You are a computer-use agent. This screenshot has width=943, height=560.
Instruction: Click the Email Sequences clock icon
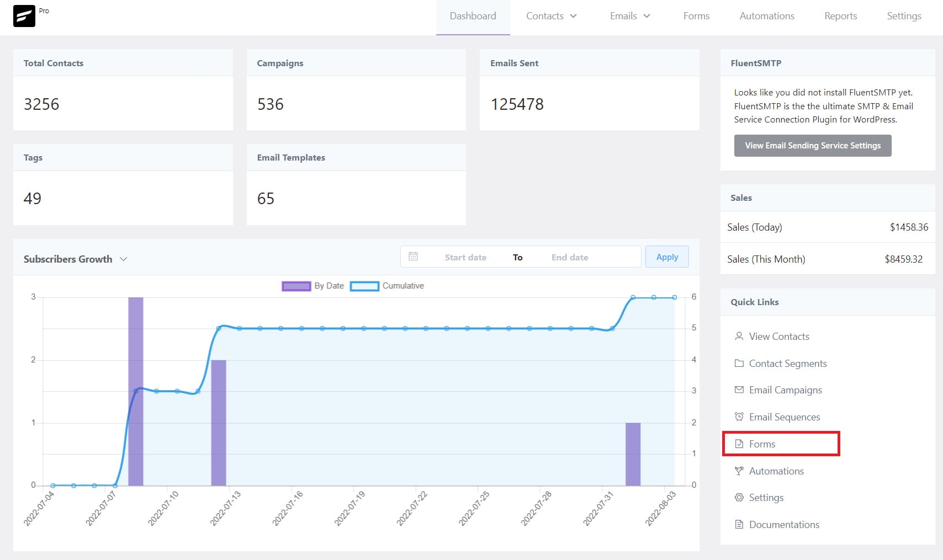[x=739, y=417]
